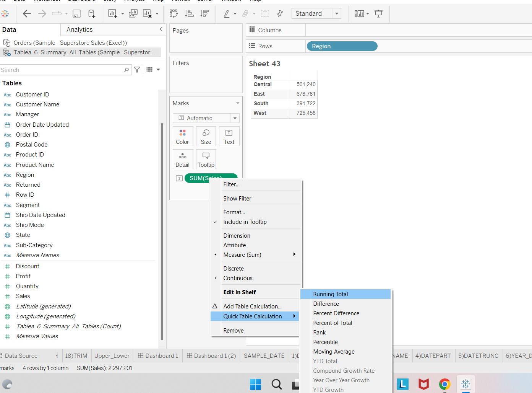Viewport: 532px width, 393px height.
Task: Choose Percent of Total calculation
Action: [345, 323]
